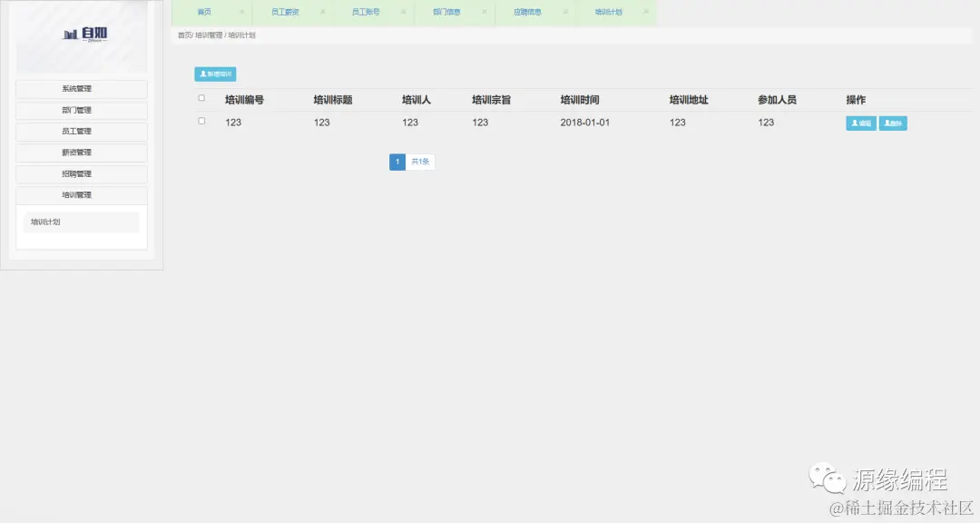Switch to the 培训计划 tab
The width and height of the screenshot is (980, 523).
(x=608, y=12)
